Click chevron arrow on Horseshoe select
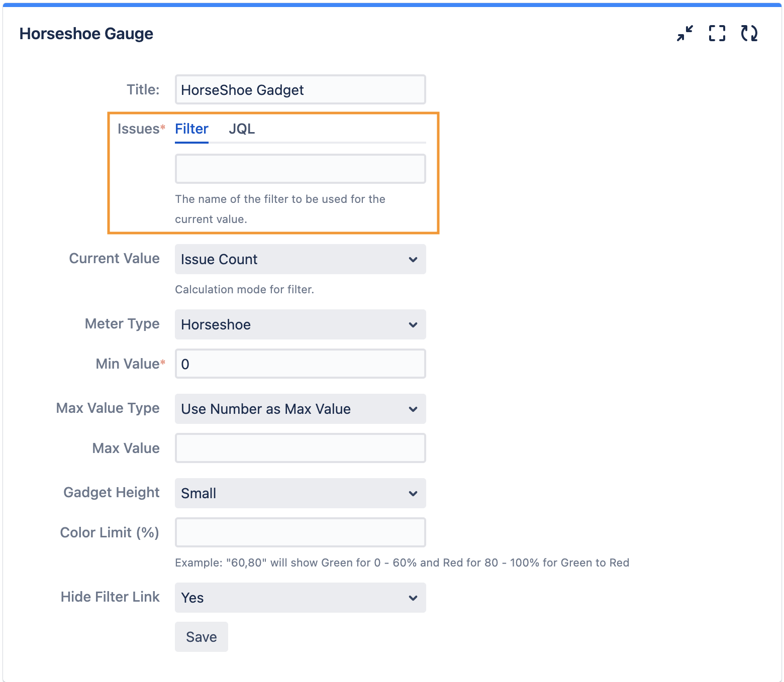This screenshot has height=682, width=784. pos(413,325)
